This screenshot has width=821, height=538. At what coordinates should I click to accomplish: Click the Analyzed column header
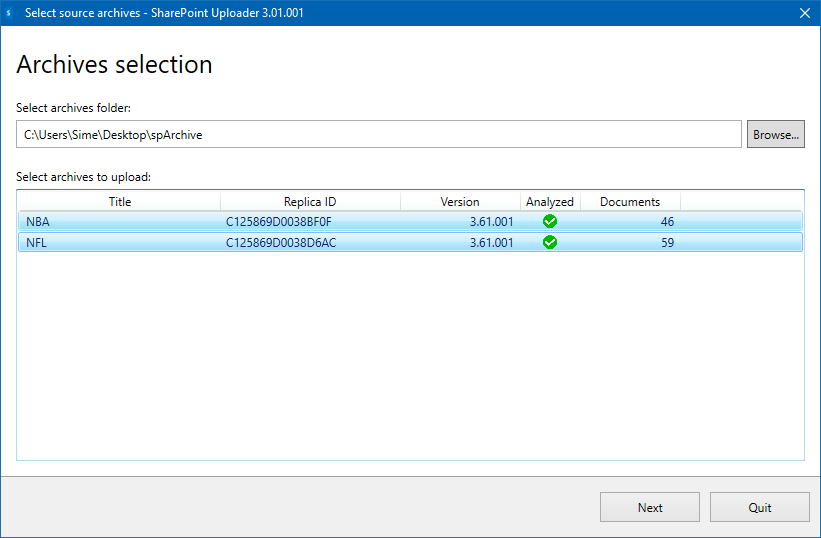(x=550, y=202)
